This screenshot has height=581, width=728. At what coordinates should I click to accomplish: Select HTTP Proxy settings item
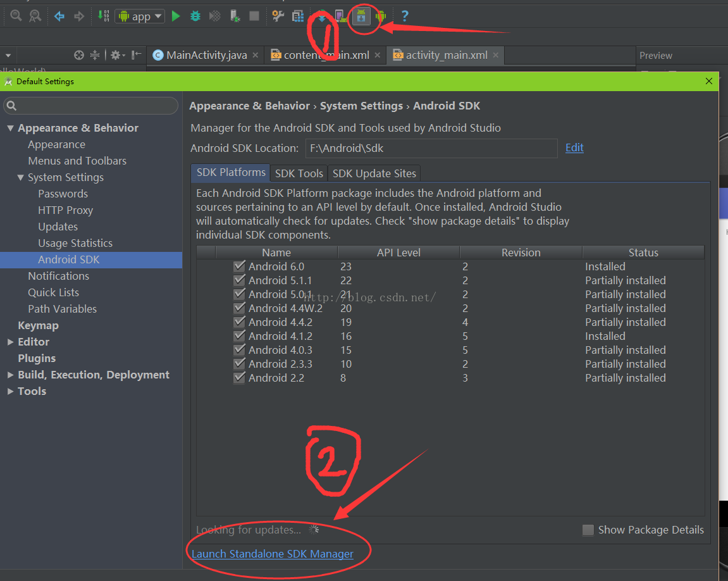coord(66,210)
